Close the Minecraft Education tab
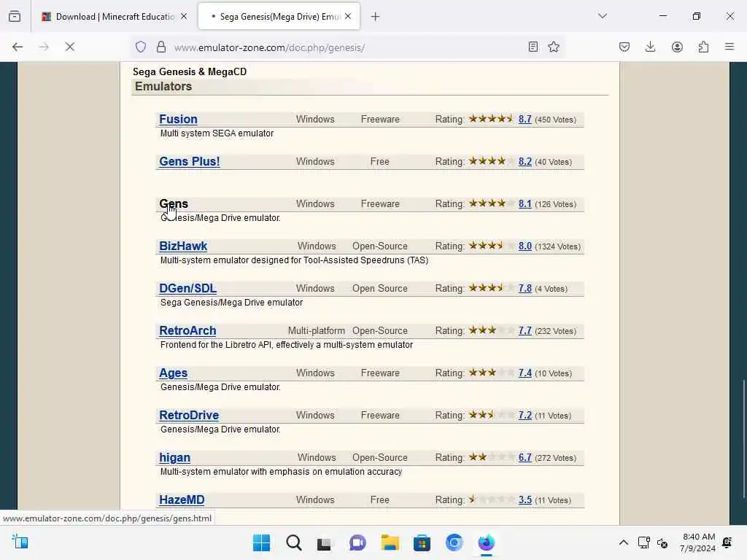The image size is (747, 560). (184, 17)
